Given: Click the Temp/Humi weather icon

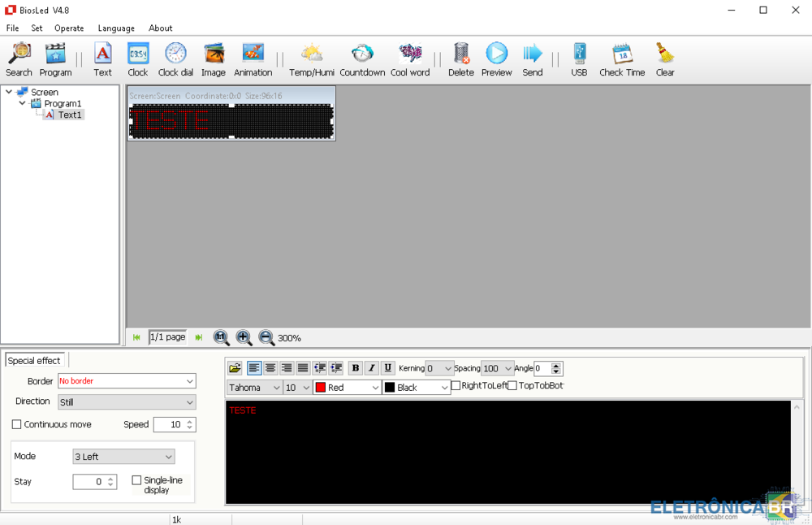Looking at the screenshot, I should coord(312,54).
